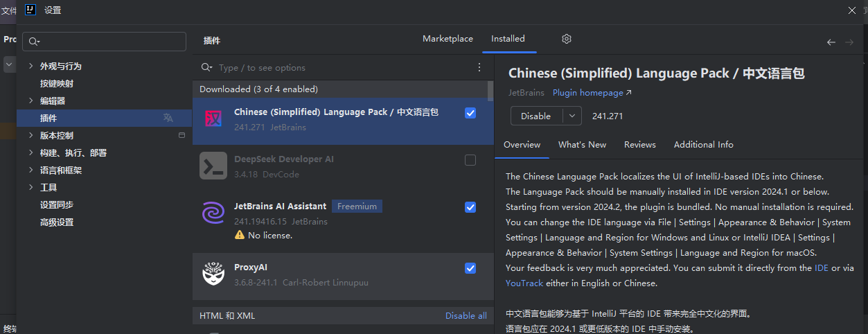
Task: Open the plugin list options menu (three dots)
Action: click(479, 67)
